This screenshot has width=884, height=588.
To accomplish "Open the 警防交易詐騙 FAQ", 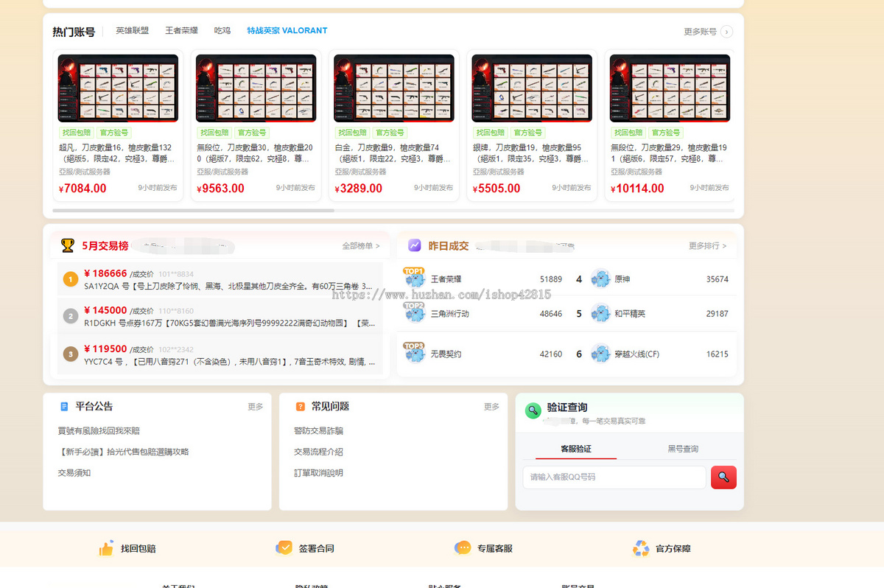I will [318, 431].
